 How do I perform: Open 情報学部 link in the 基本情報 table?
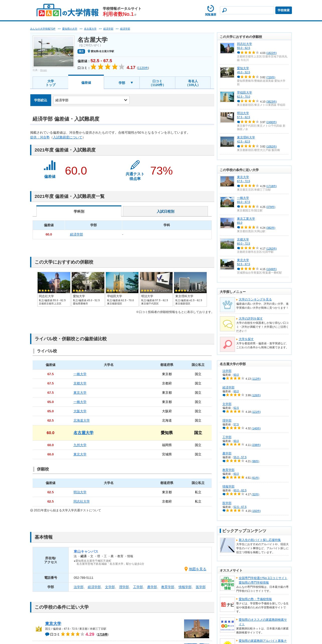(x=185, y=587)
